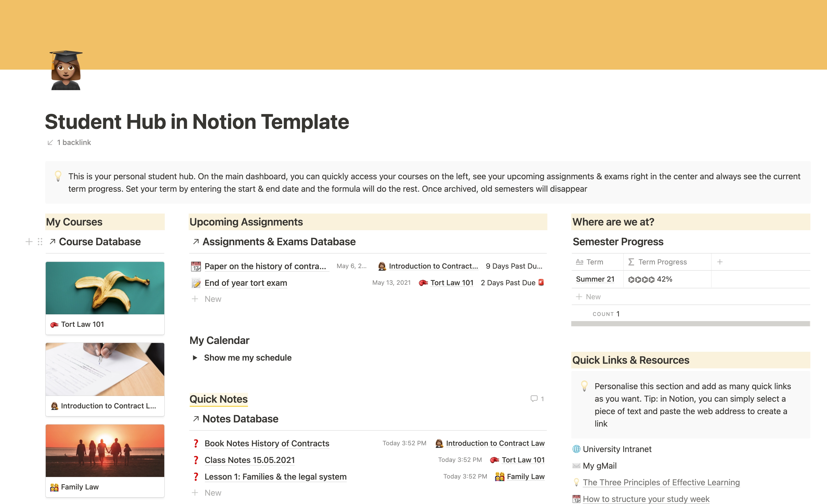Viewport: 827px width, 504px height.
Task: Click the Assignments & Exams Database icon
Action: (x=195, y=241)
